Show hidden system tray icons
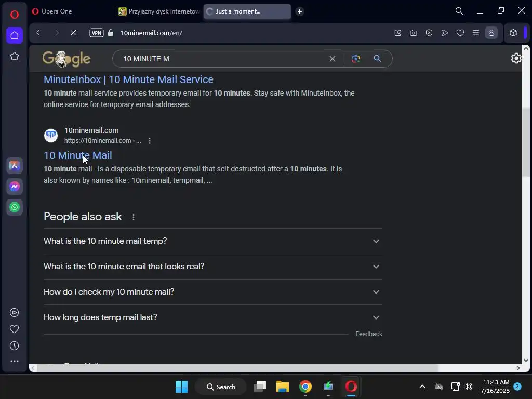The height and width of the screenshot is (399, 532). tap(422, 387)
